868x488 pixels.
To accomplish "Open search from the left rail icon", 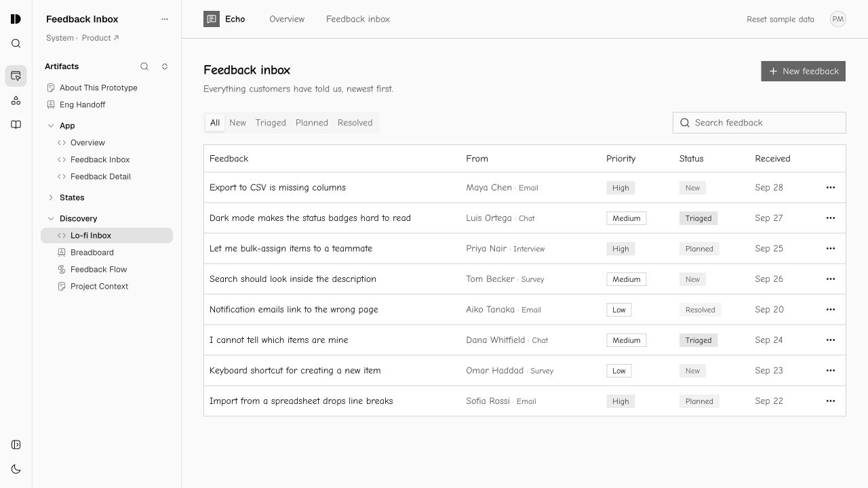I will click(x=16, y=43).
